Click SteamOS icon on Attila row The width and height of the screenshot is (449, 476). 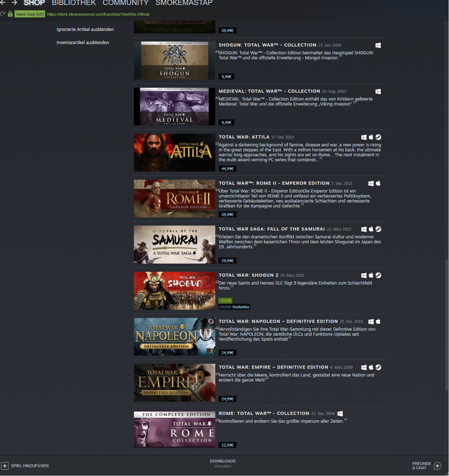(x=378, y=137)
